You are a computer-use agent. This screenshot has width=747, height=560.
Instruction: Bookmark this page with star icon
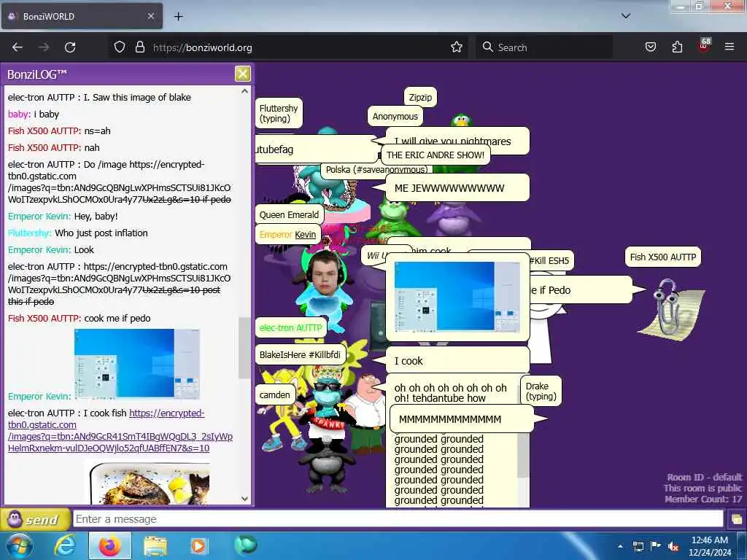(x=457, y=47)
